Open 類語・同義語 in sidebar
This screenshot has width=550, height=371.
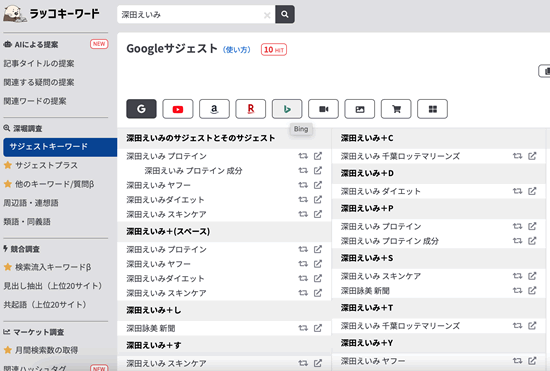tap(27, 222)
